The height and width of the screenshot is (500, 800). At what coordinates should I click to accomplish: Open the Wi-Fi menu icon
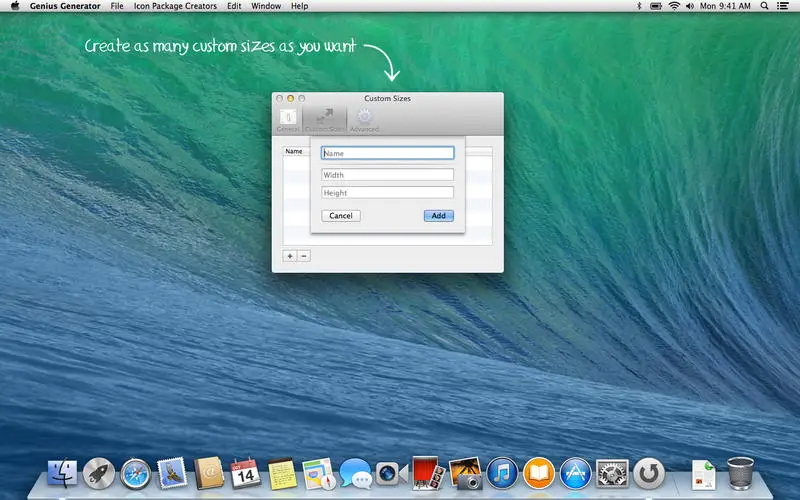(674, 6)
